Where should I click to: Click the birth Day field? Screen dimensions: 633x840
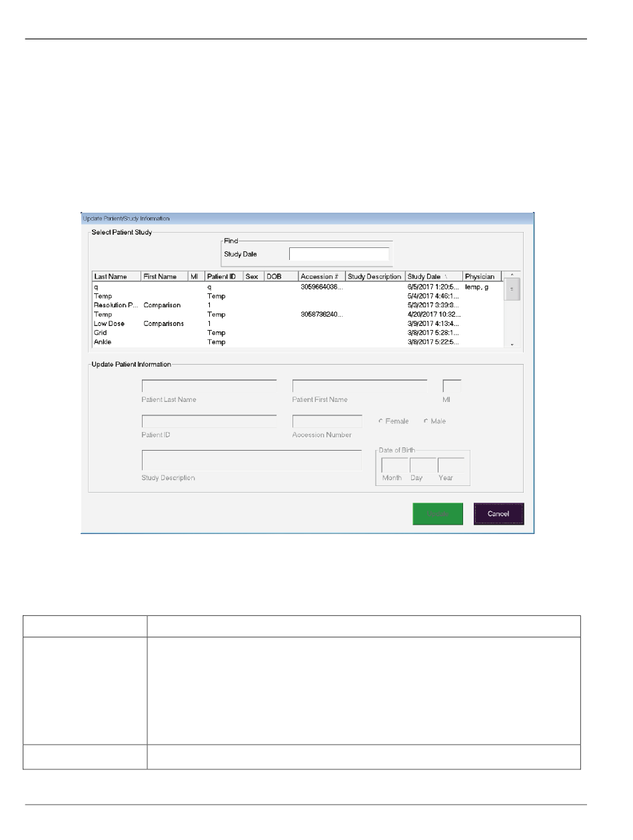(423, 465)
